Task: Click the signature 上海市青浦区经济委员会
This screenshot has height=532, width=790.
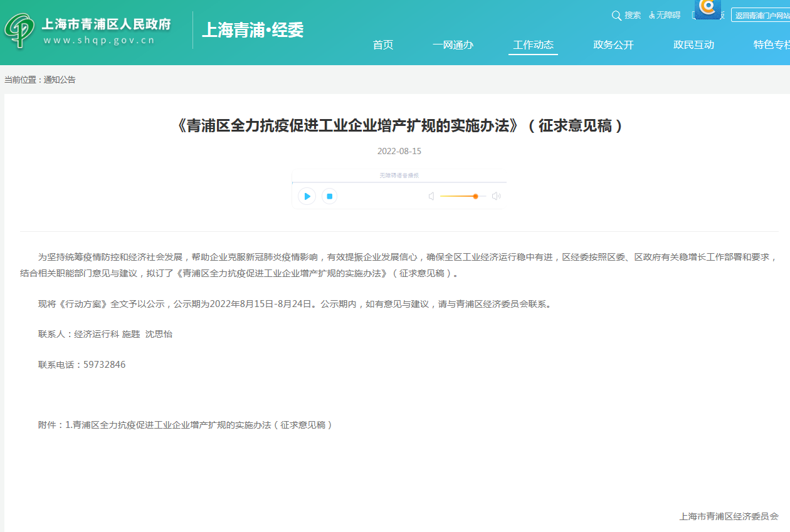Action: [729, 516]
